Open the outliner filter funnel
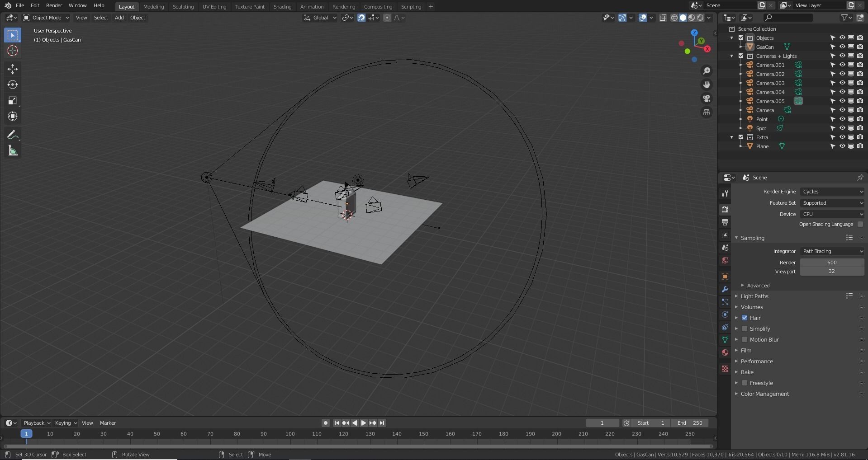This screenshot has width=868, height=460. [x=846, y=18]
